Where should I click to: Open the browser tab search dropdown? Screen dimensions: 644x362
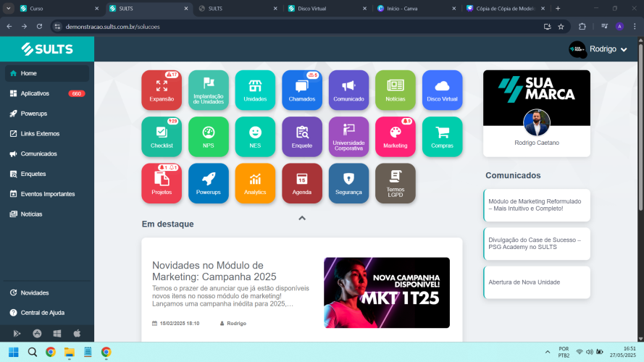coord(8,8)
